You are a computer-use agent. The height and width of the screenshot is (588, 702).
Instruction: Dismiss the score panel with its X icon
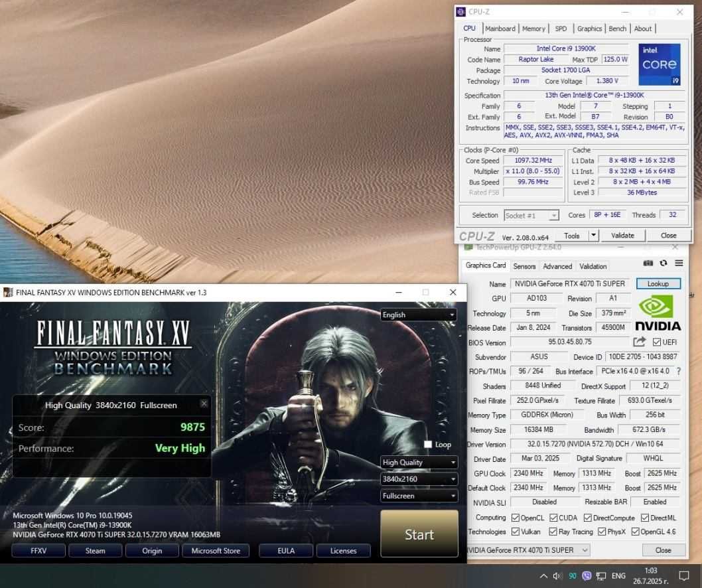(x=204, y=404)
